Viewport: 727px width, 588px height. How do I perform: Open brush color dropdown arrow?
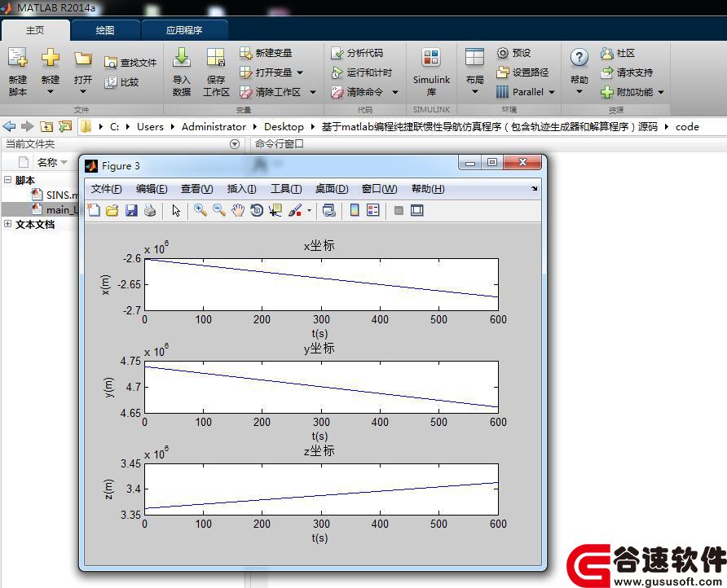309,210
